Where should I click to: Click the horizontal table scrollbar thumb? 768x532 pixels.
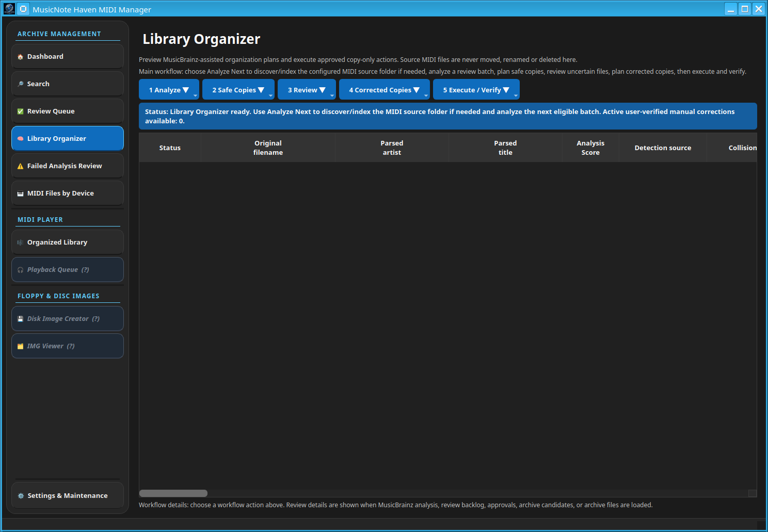(173, 493)
